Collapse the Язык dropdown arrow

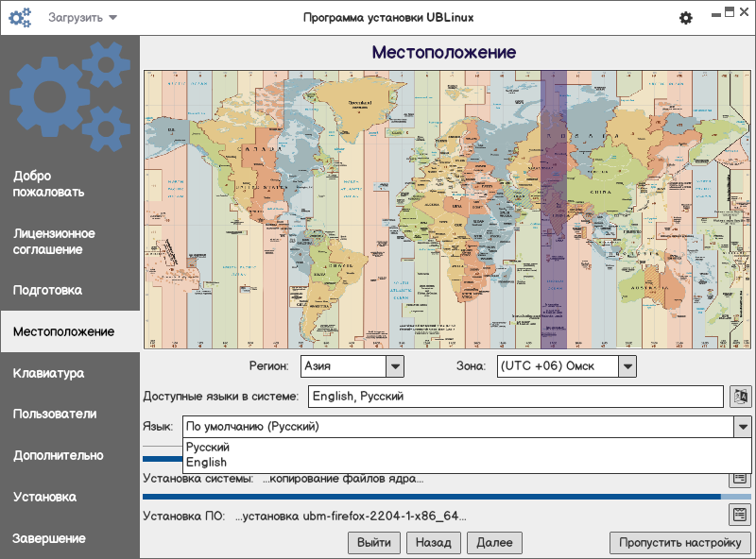coord(742,427)
